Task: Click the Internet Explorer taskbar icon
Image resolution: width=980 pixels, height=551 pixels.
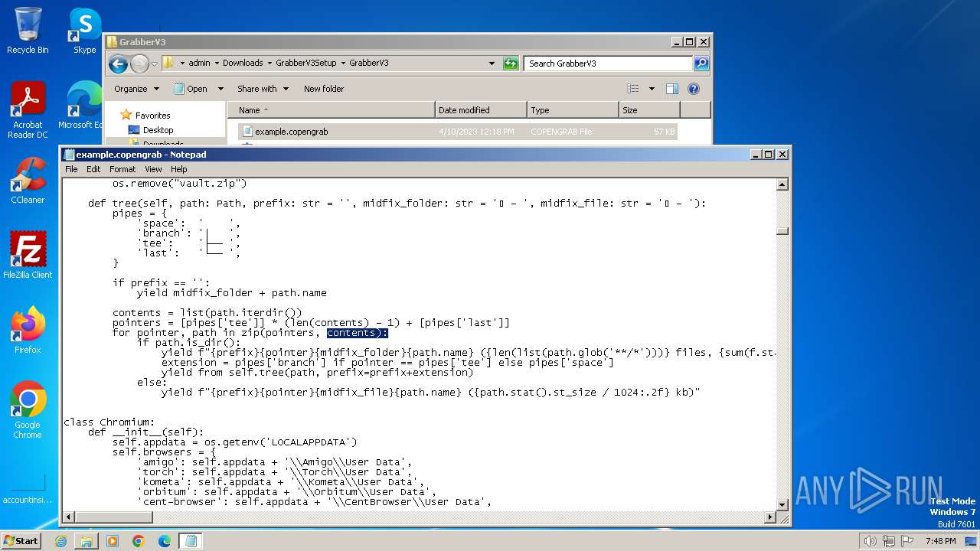Action: point(60,541)
